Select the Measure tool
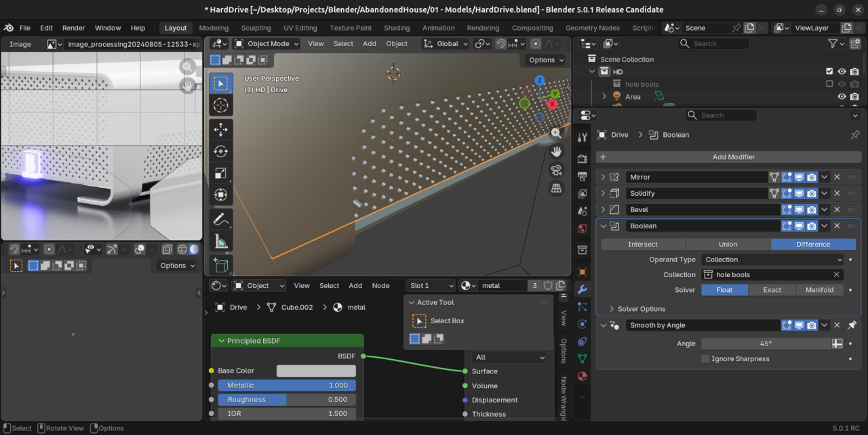Viewport: 868px width, 435px height. pyautogui.click(x=220, y=241)
